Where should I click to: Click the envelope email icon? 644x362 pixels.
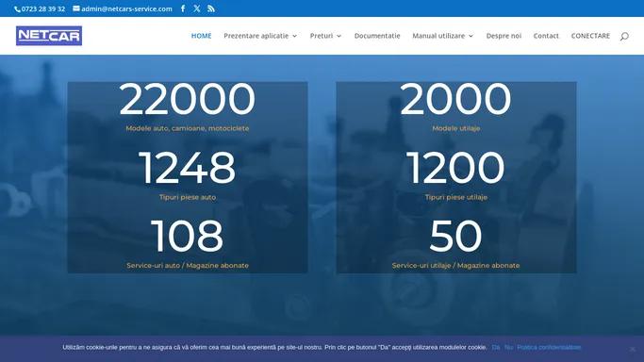pos(76,8)
